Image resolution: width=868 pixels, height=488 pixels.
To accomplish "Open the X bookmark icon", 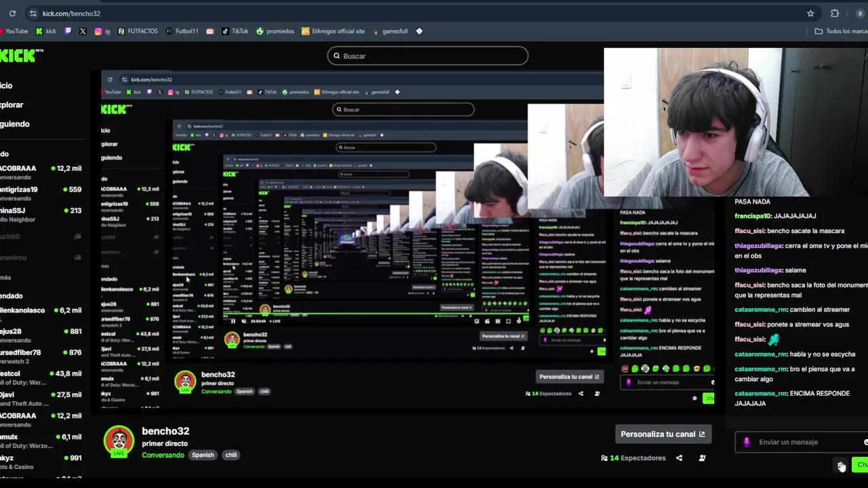I will tap(83, 31).
